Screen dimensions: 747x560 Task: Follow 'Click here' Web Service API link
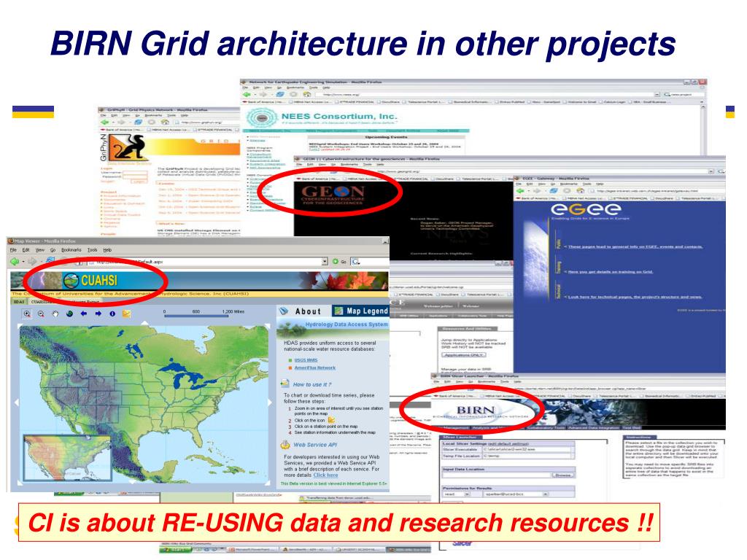pyautogui.click(x=326, y=475)
